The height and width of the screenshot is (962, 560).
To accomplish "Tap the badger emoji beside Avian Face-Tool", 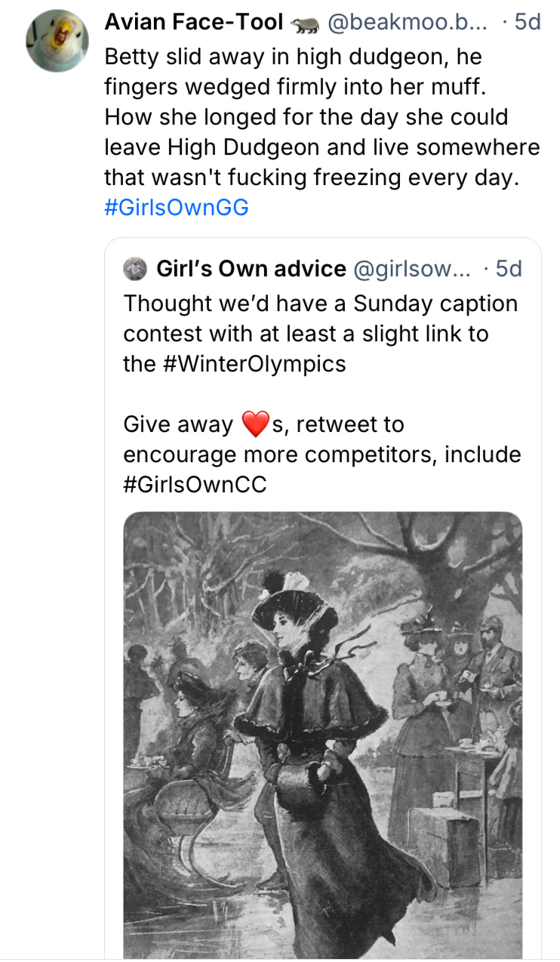I will coord(305,23).
